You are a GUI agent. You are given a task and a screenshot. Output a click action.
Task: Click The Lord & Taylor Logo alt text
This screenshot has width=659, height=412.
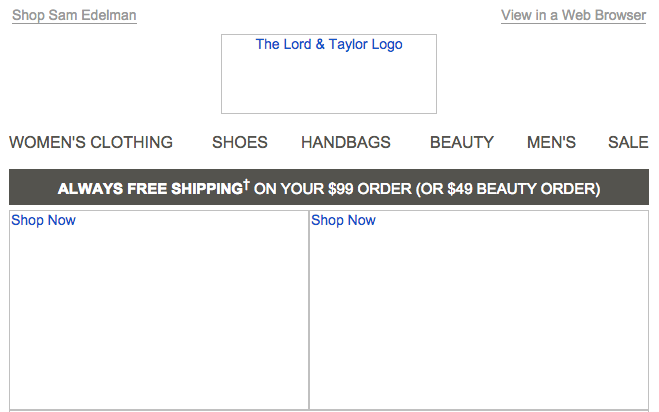(x=329, y=44)
